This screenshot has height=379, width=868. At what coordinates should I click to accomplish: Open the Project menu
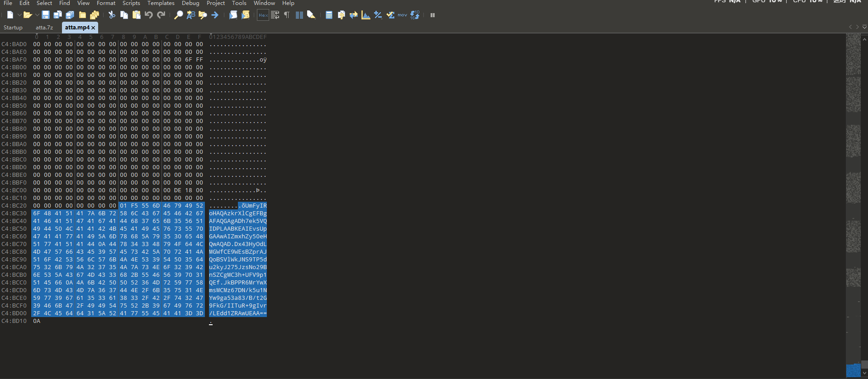click(x=216, y=3)
